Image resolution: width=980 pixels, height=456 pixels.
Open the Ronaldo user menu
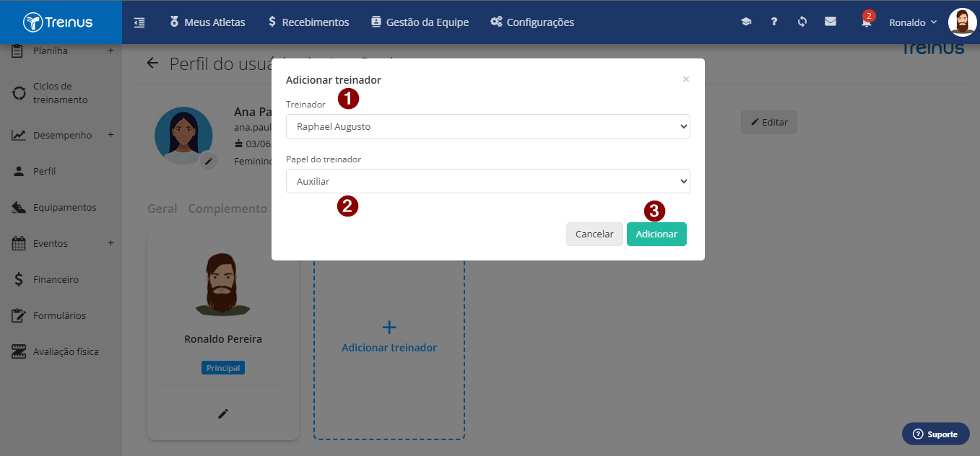913,22
